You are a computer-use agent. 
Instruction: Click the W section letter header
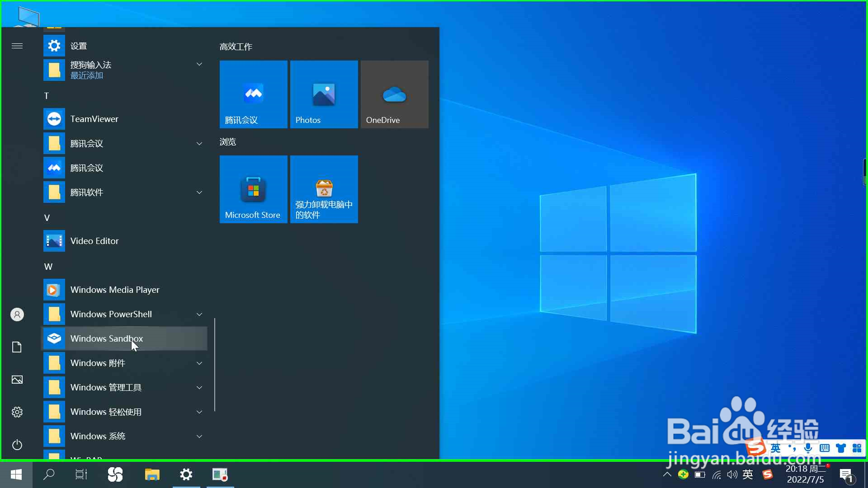tap(48, 267)
